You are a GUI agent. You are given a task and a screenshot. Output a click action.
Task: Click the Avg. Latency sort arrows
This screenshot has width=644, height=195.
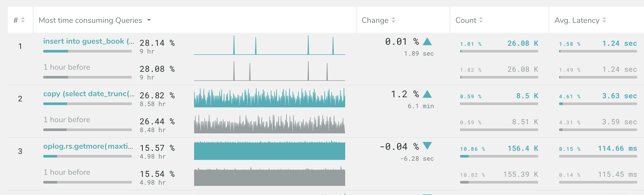pyautogui.click(x=604, y=20)
